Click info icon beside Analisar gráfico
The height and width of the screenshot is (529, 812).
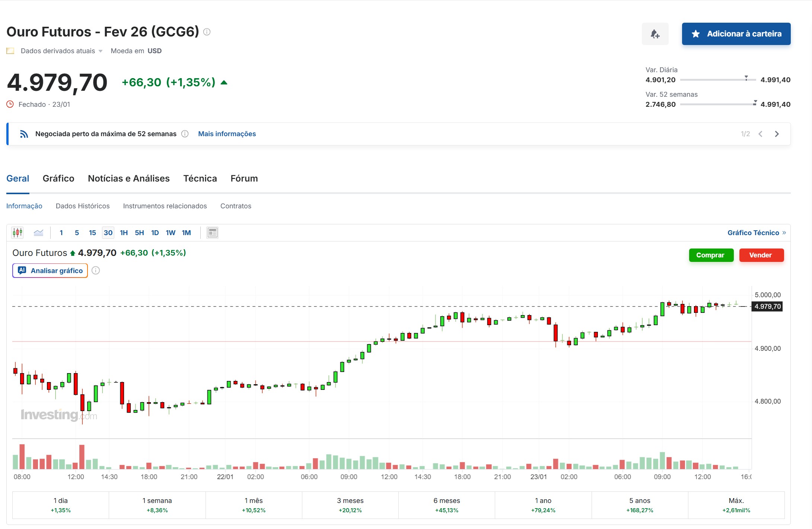click(x=96, y=270)
